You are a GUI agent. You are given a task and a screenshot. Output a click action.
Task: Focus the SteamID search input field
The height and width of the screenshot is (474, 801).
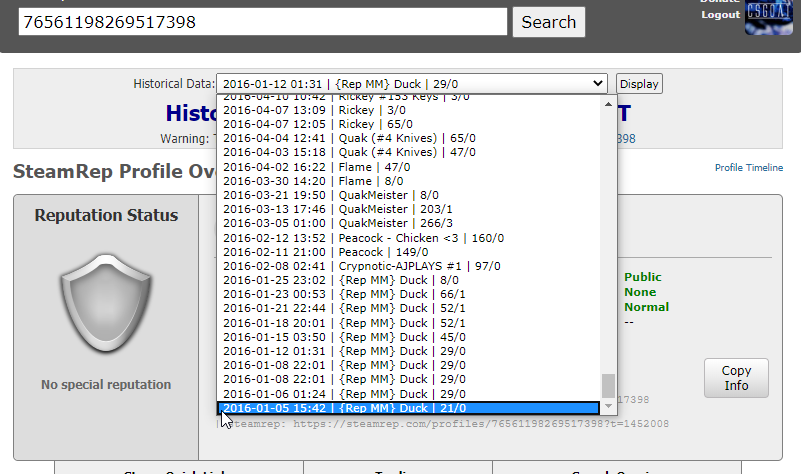click(x=263, y=22)
